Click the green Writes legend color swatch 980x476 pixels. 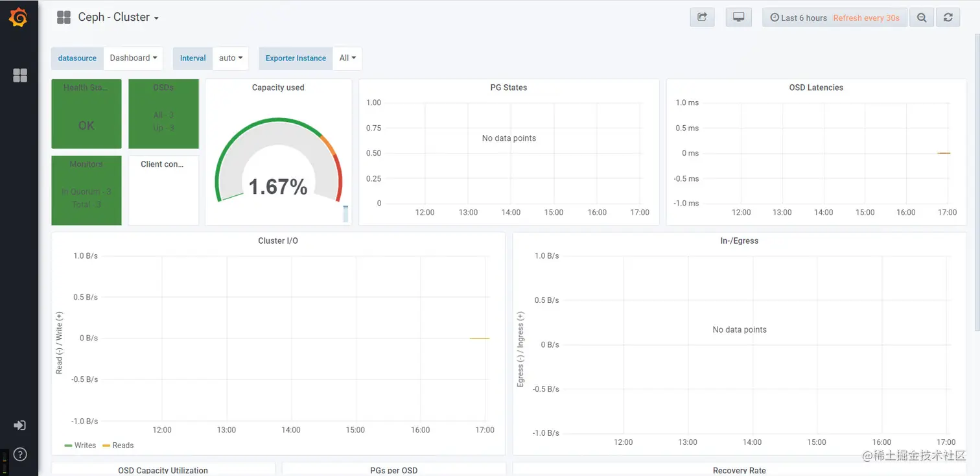[x=68, y=446]
